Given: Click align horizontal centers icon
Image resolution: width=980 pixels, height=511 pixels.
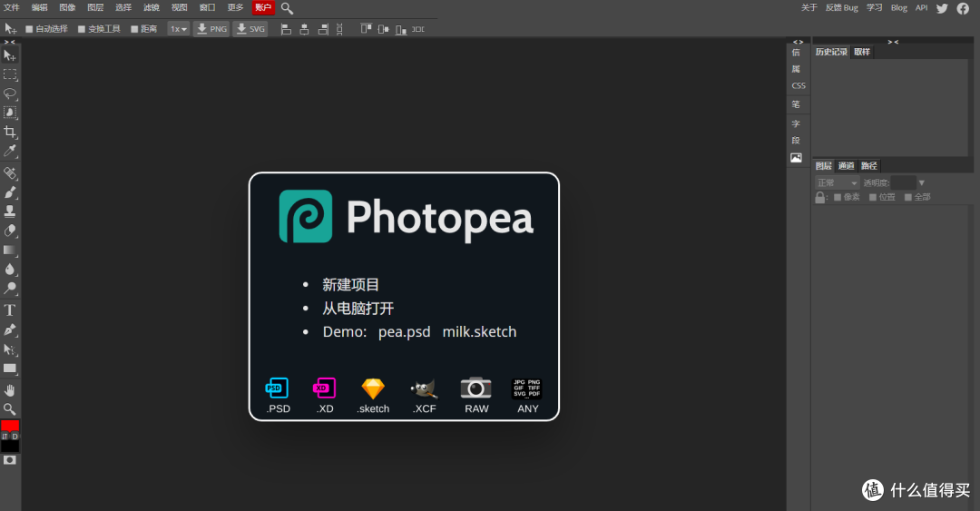Looking at the screenshot, I should pos(304,29).
